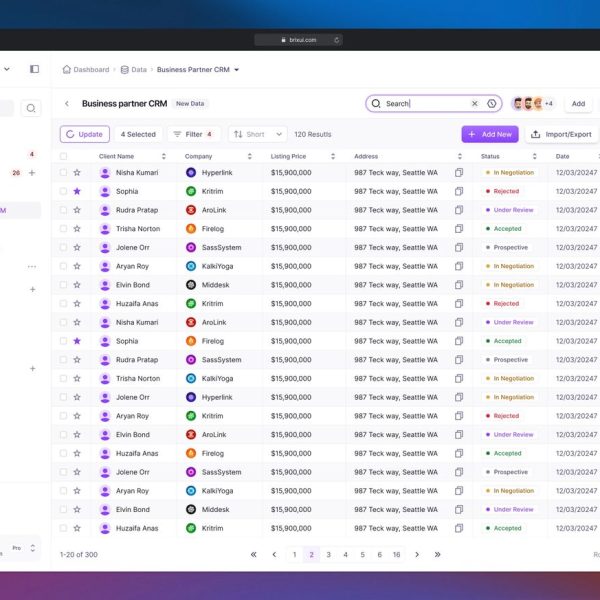Click the New Data tag beside title
The height and width of the screenshot is (600, 600).
(x=190, y=103)
